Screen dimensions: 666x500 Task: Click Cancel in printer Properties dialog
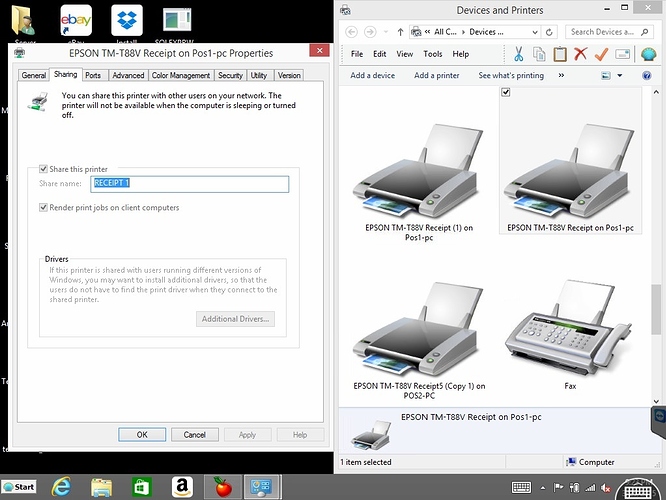pyautogui.click(x=195, y=435)
